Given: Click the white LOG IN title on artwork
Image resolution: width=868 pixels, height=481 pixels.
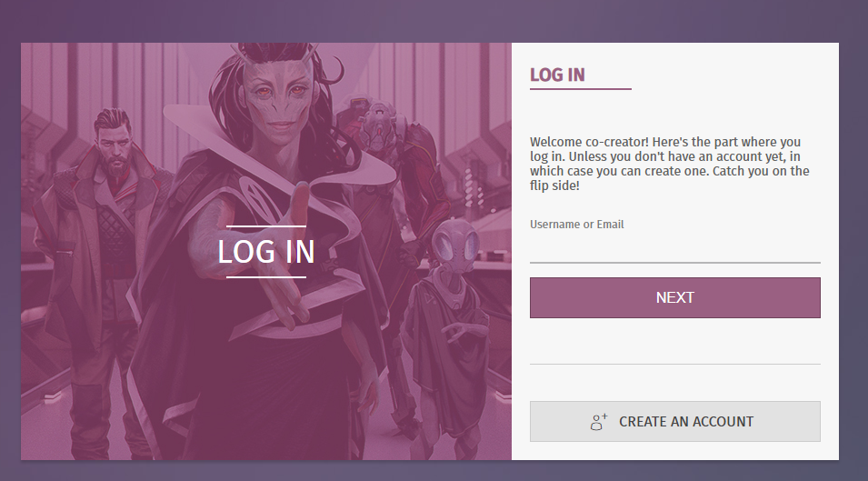Looking at the screenshot, I should coord(266,252).
